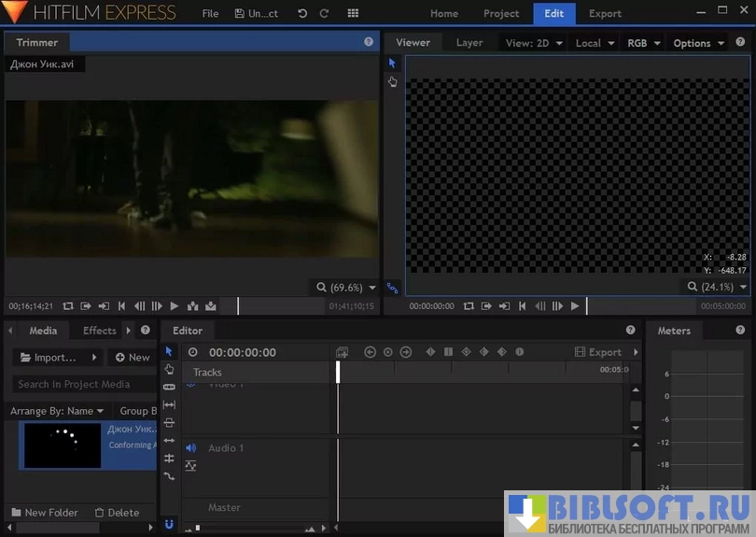Viewport: 756px width, 537px height.
Task: Open Arrange By: Name dropdown
Action: (x=57, y=411)
